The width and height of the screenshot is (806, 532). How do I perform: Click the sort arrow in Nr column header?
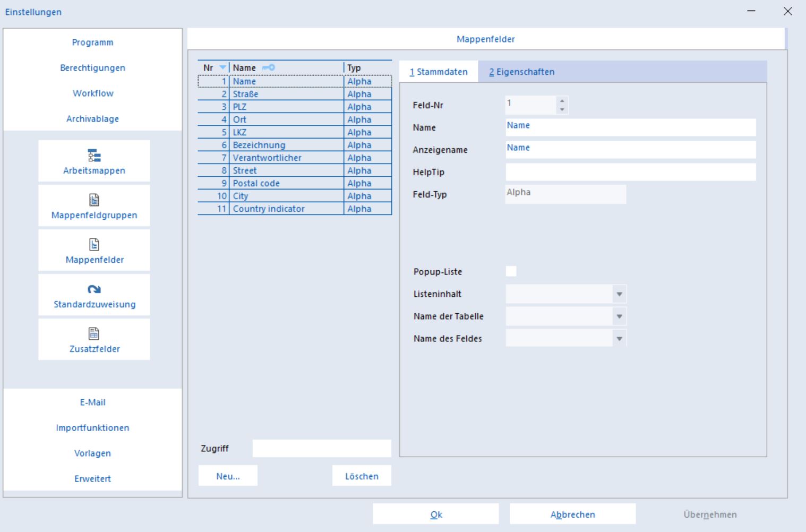(223, 67)
